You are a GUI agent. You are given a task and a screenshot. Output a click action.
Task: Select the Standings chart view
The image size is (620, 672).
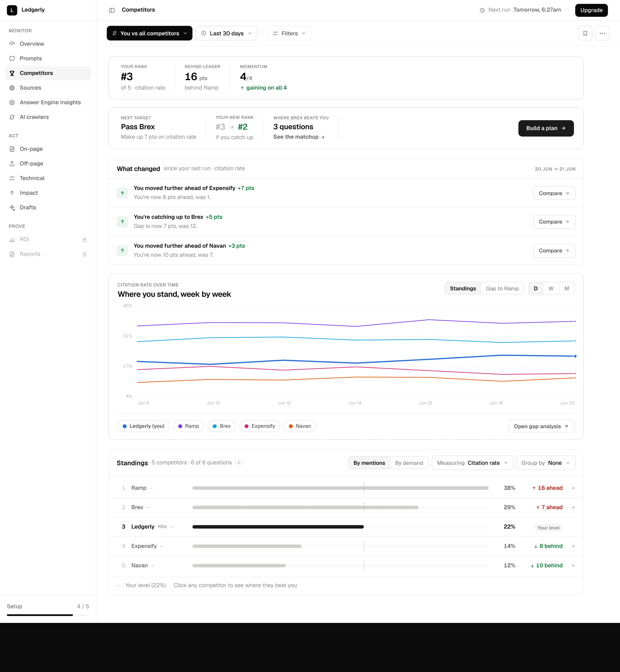(463, 288)
